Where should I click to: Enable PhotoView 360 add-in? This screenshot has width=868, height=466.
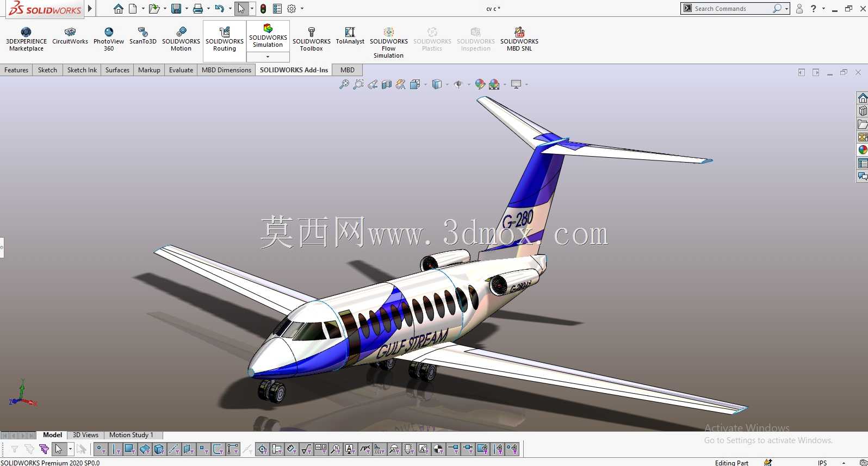tap(109, 39)
